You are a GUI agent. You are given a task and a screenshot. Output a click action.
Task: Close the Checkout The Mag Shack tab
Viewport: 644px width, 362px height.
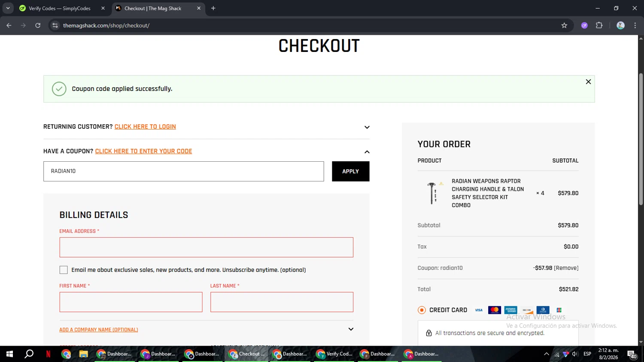click(199, 8)
